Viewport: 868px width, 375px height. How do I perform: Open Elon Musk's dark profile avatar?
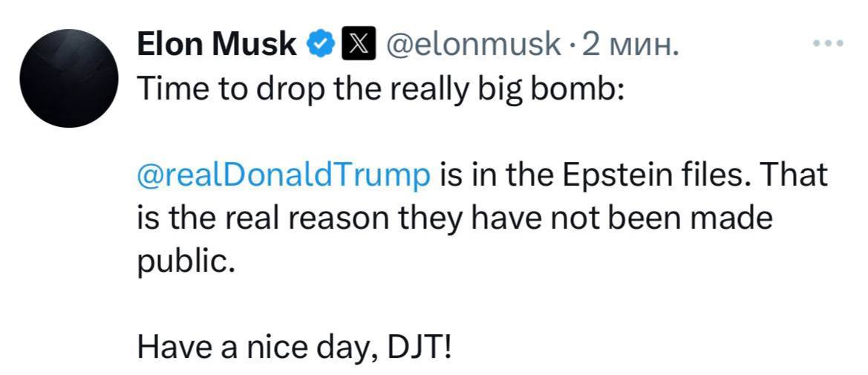[x=69, y=78]
